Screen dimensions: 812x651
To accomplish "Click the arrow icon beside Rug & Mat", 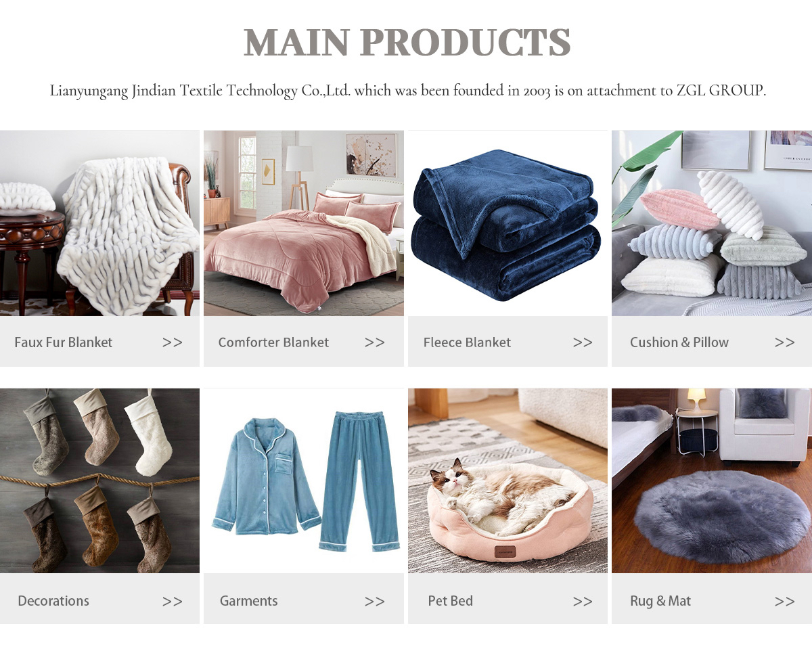I will click(785, 601).
